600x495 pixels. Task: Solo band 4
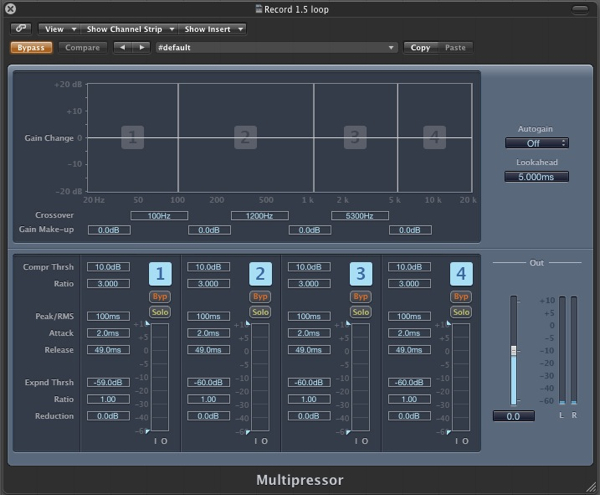(x=461, y=312)
